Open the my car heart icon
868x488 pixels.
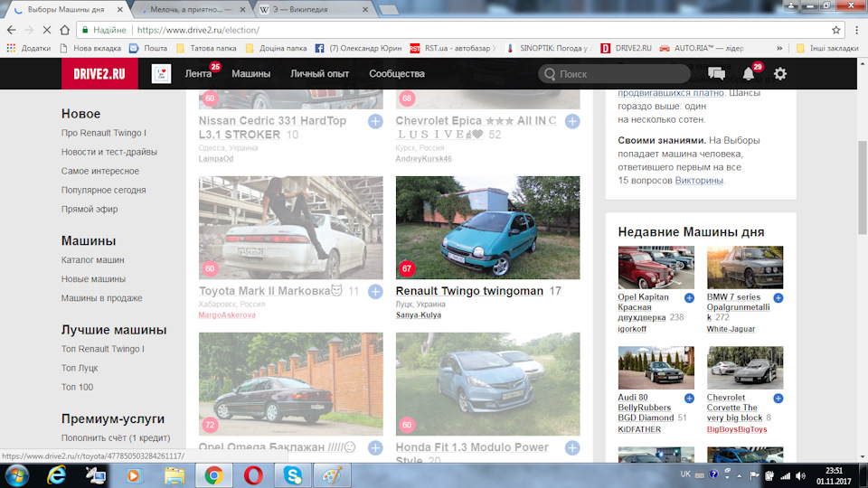pyautogui.click(x=162, y=73)
